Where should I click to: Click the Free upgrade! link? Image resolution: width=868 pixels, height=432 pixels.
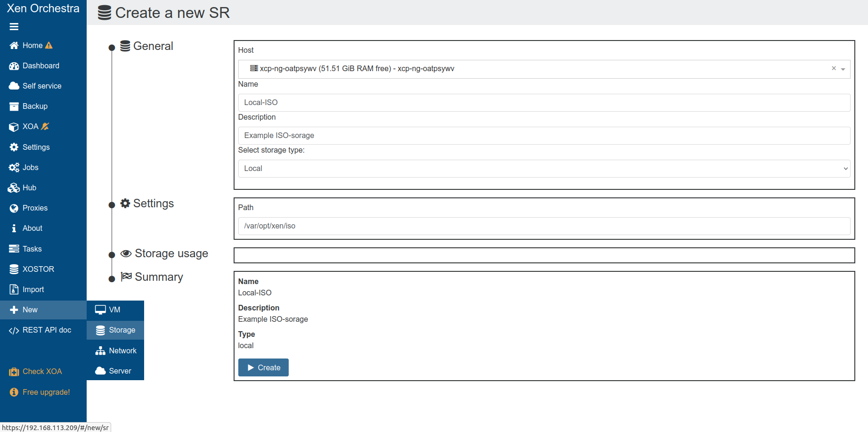(x=43, y=392)
